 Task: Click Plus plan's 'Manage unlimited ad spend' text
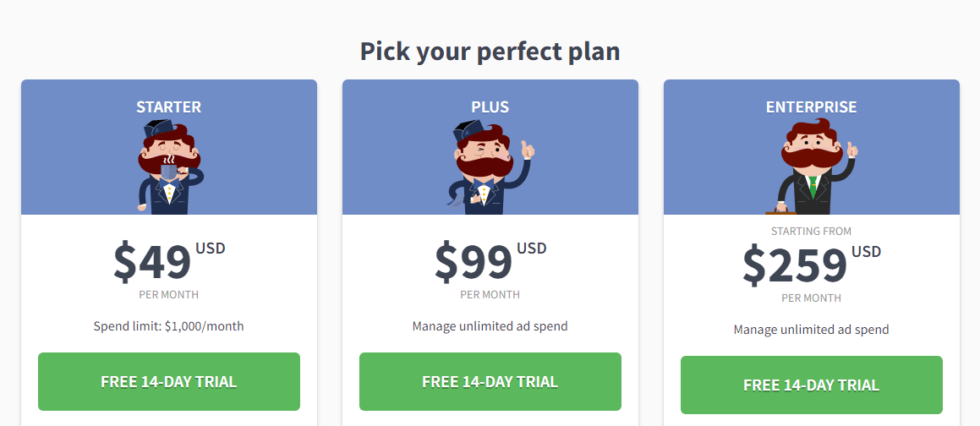[x=490, y=326]
